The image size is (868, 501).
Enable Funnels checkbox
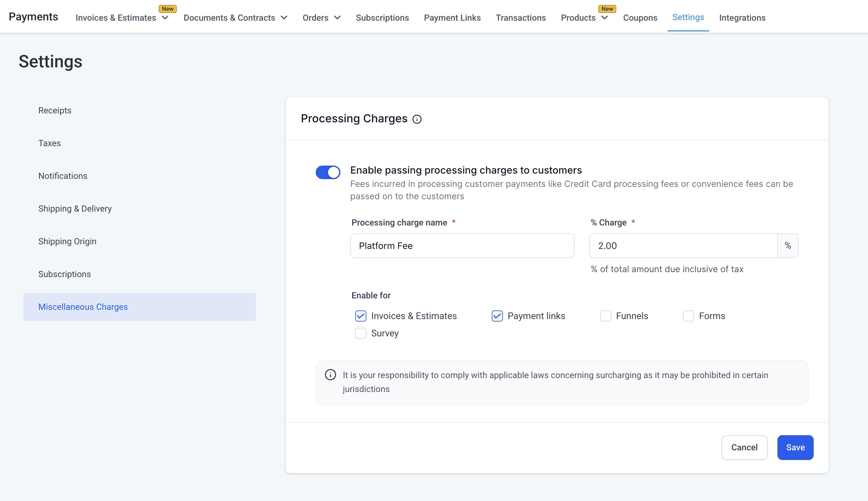click(605, 316)
